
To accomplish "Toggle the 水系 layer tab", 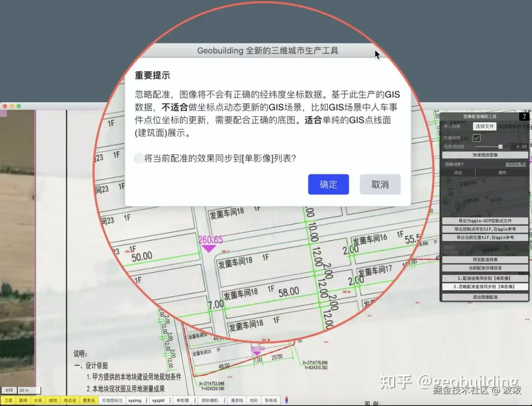I will 38,400.
